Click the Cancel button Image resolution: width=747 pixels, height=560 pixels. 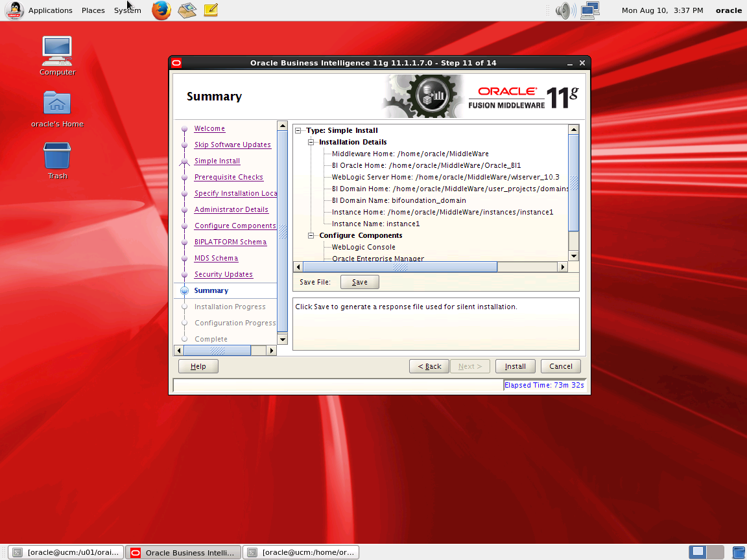[x=561, y=366]
